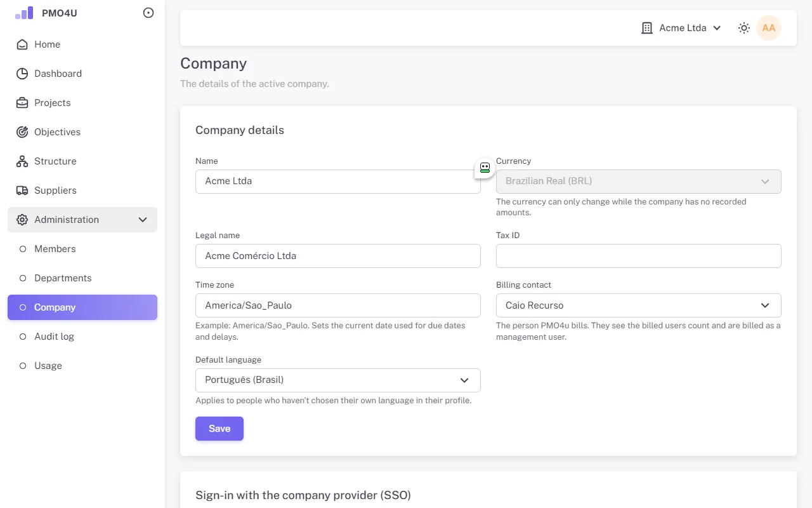This screenshot has width=812, height=508.
Task: Click the "Sign-in with the company provider (SSO)" heading
Action: tap(303, 495)
